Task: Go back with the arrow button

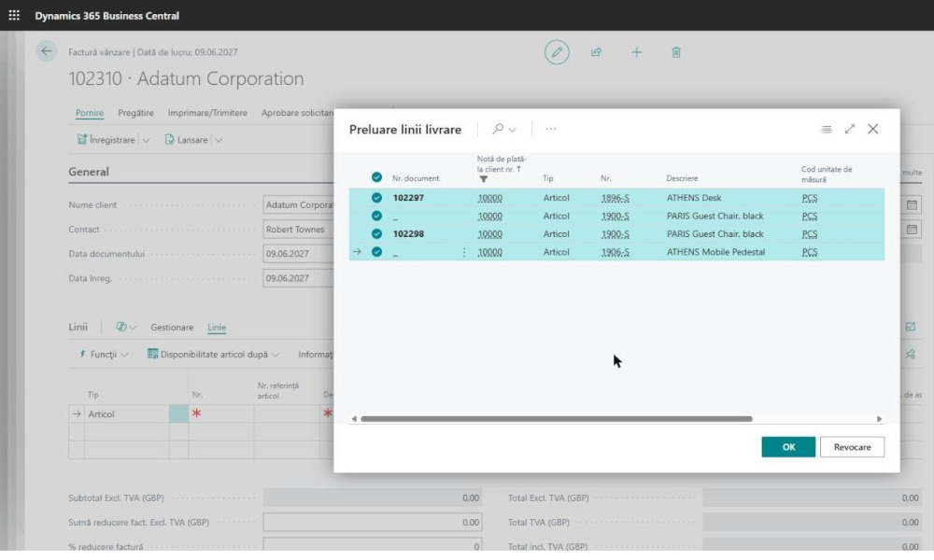Action: click(x=47, y=51)
